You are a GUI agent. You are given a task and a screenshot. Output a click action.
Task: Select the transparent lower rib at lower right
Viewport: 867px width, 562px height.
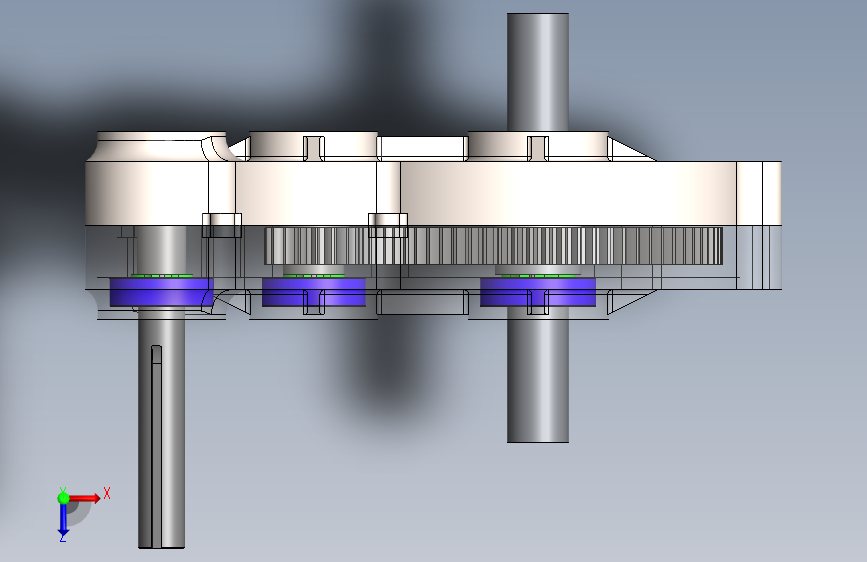point(630,302)
